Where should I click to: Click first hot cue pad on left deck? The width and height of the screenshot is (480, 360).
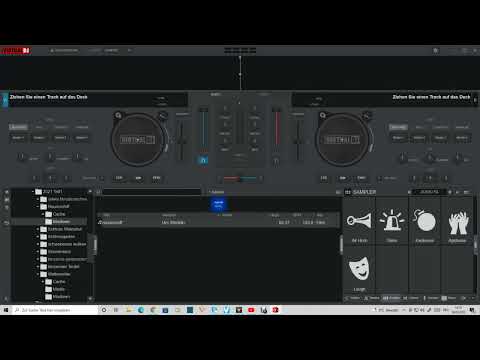18,138
